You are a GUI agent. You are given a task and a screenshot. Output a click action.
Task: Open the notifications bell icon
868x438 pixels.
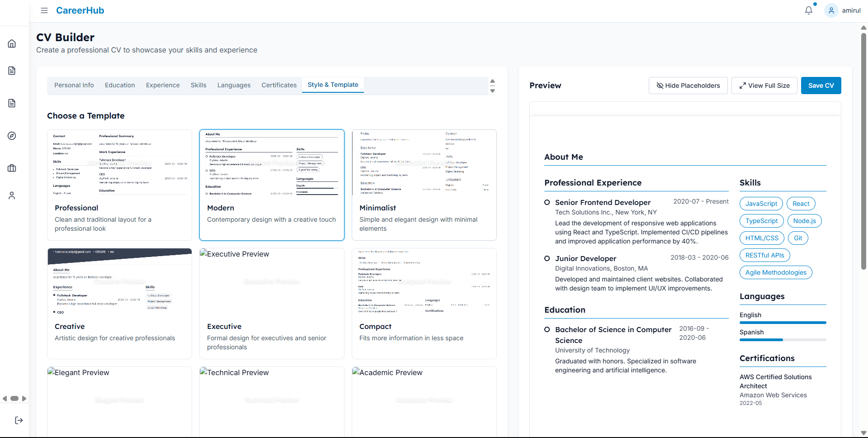click(x=809, y=10)
